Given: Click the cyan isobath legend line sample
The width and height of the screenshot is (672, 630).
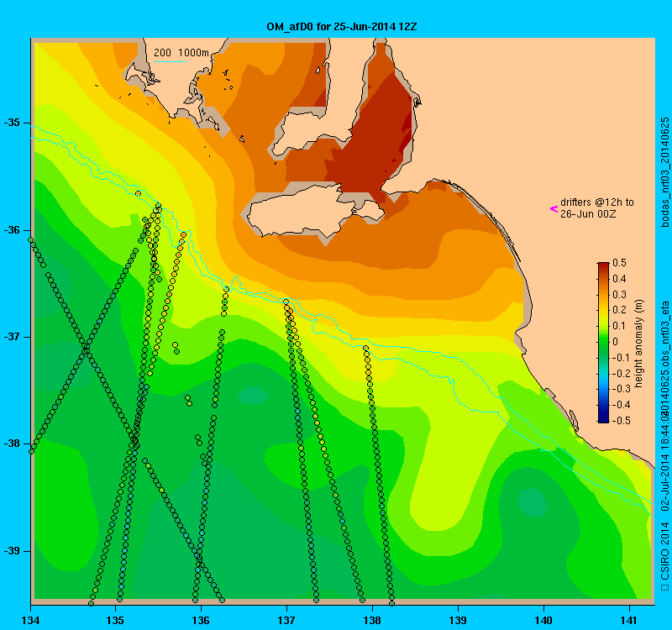Looking at the screenshot, I should (170, 61).
